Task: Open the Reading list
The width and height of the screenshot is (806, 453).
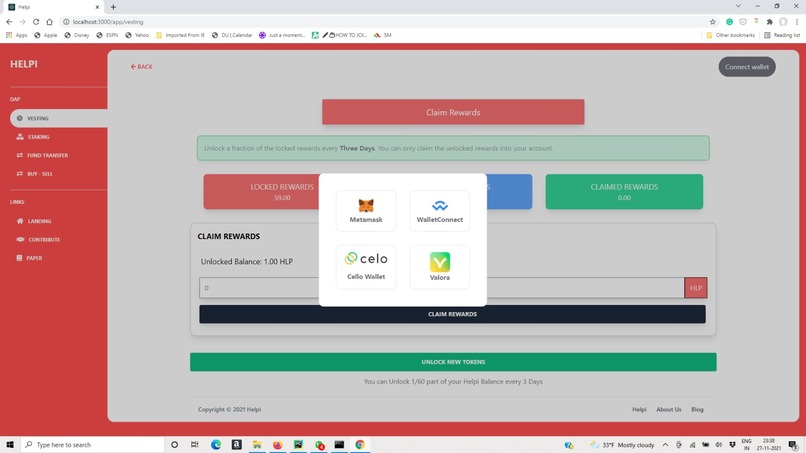Action: [x=782, y=35]
